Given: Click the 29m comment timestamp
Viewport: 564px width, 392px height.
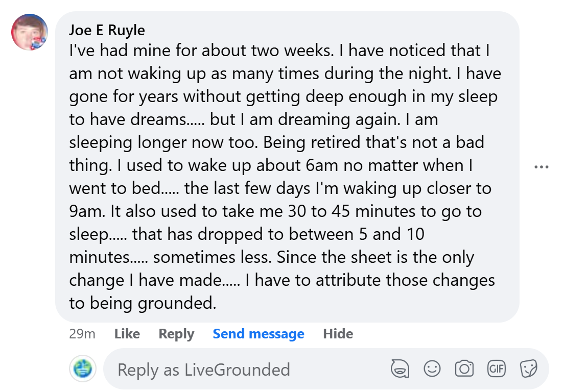Looking at the screenshot, I should click(82, 334).
